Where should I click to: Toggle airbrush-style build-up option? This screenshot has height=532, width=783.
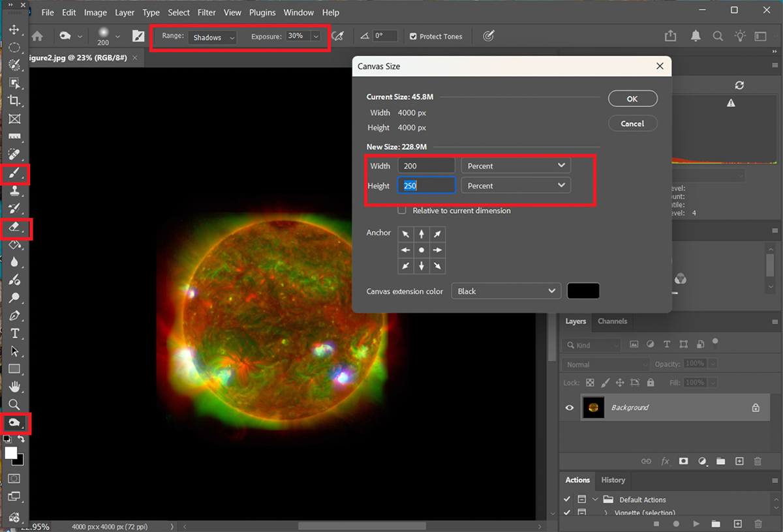pyautogui.click(x=337, y=37)
